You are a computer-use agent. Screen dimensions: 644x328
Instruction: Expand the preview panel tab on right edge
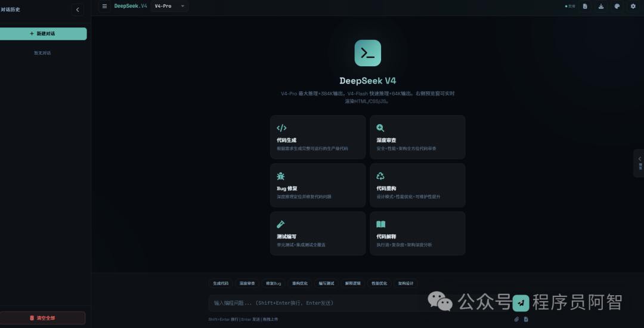point(639,163)
